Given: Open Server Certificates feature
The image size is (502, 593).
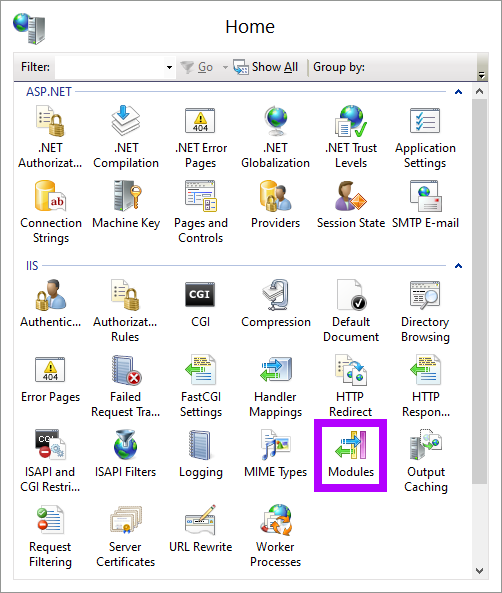Looking at the screenshot, I should pyautogui.click(x=125, y=536).
